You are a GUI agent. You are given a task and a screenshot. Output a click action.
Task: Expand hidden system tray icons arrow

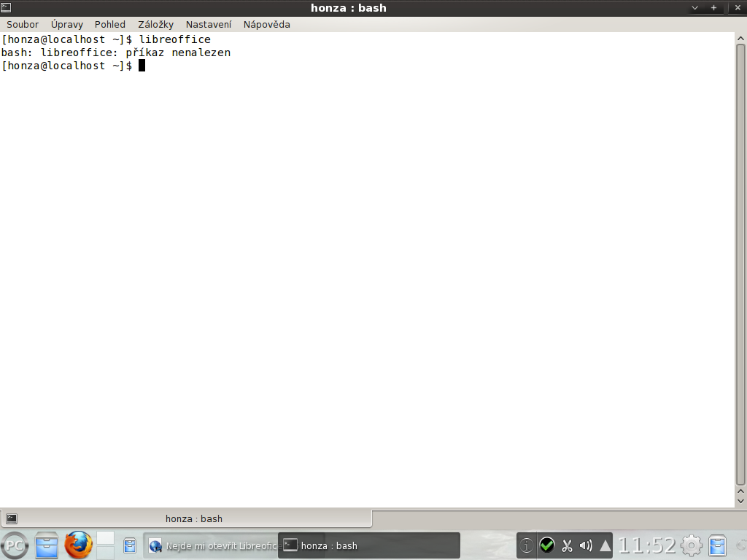[x=605, y=545]
